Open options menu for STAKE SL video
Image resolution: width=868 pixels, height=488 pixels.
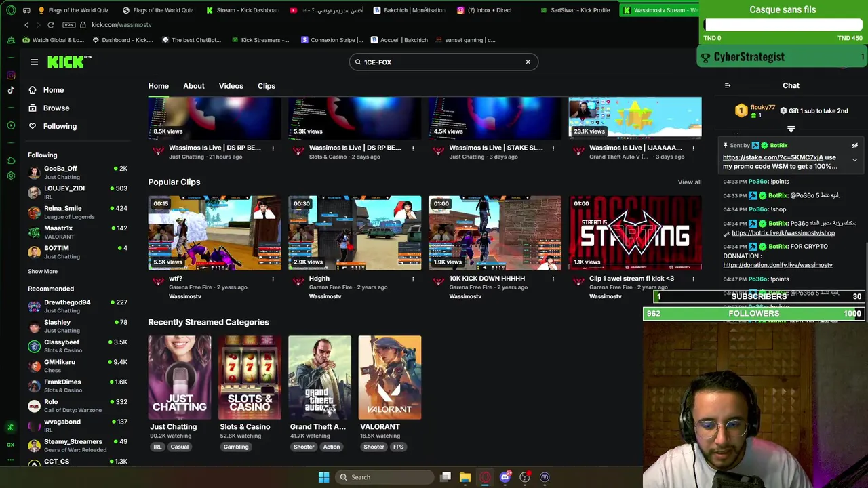553,148
